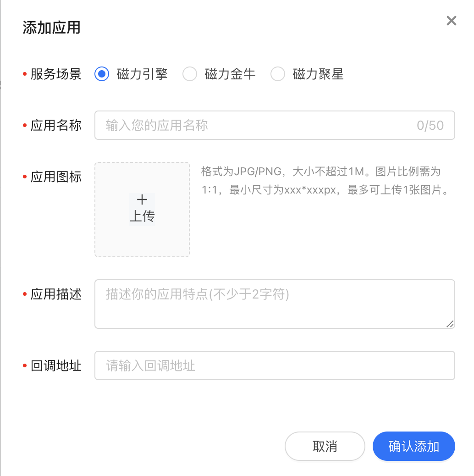The image size is (474, 476).
Task: Select the 磁力金牛 radio button
Action: coord(190,74)
